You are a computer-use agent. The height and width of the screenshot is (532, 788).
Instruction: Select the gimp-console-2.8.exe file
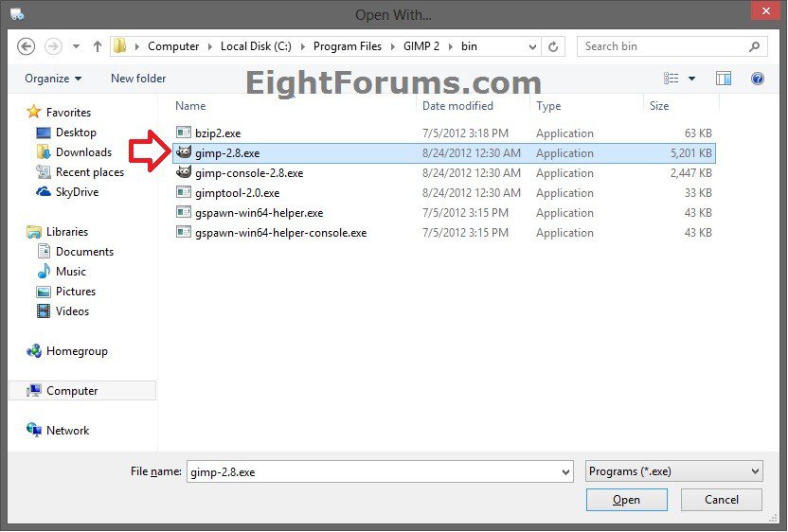point(248,173)
